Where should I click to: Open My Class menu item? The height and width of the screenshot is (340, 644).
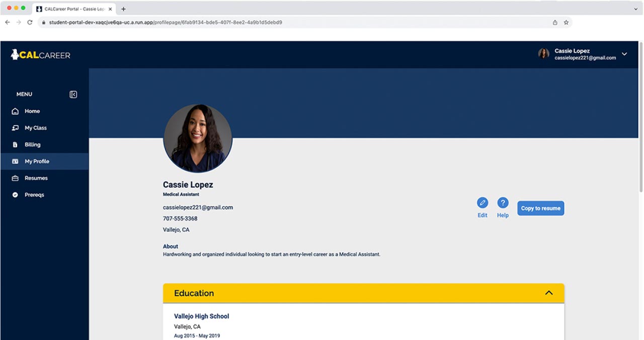click(x=35, y=128)
